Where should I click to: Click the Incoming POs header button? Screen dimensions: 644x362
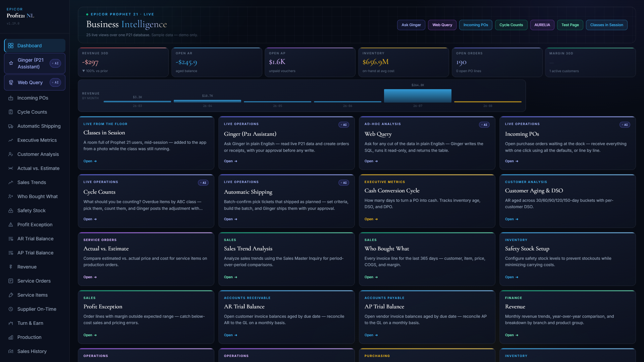pos(476,25)
